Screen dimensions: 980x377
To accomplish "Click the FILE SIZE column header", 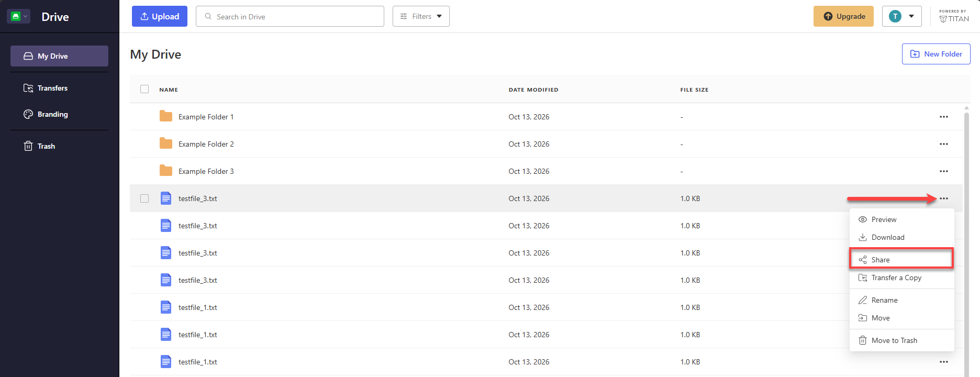I will tap(694, 90).
